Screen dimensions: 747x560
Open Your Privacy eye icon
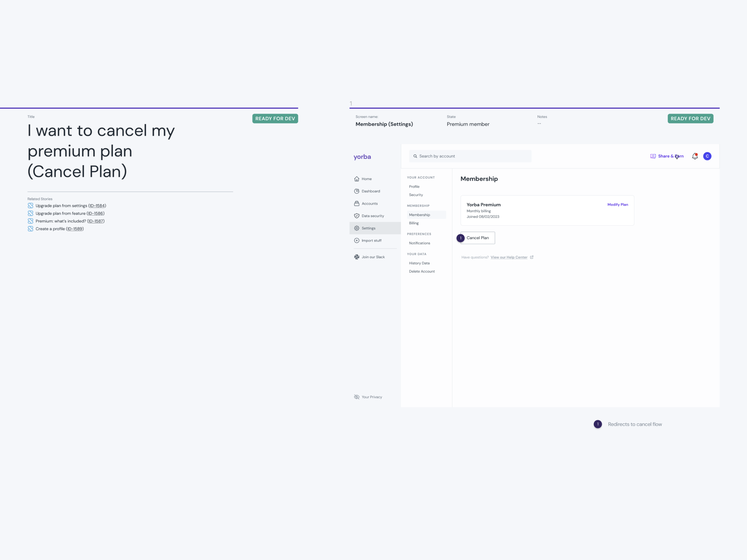pyautogui.click(x=356, y=397)
